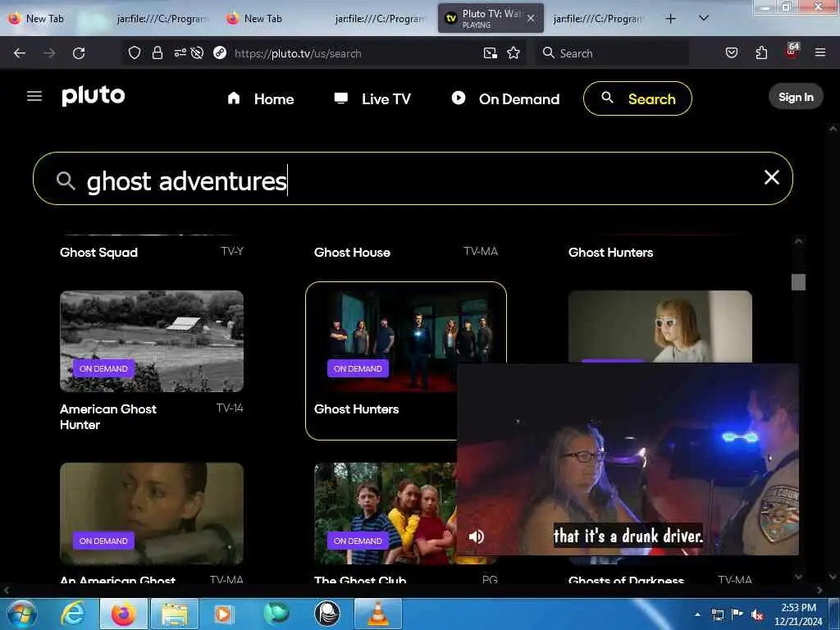The height and width of the screenshot is (630, 840).
Task: Open An American Ghost thumbnail
Action: click(x=152, y=514)
